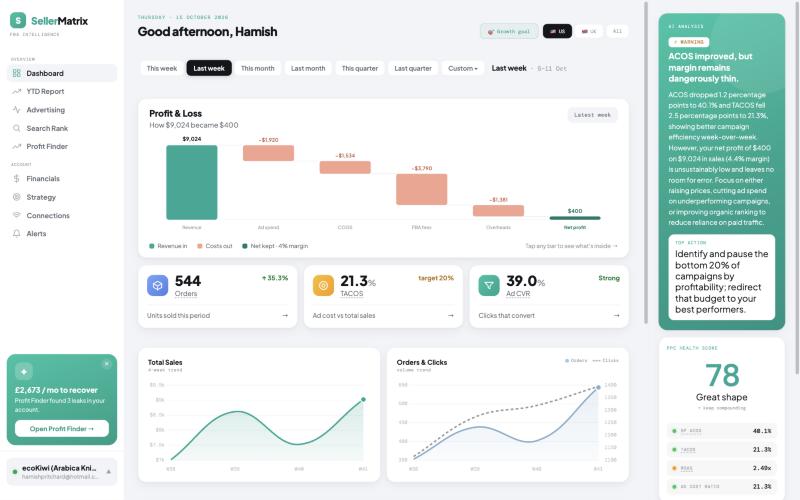Click the ACOS 40.1% health row

tap(721, 431)
